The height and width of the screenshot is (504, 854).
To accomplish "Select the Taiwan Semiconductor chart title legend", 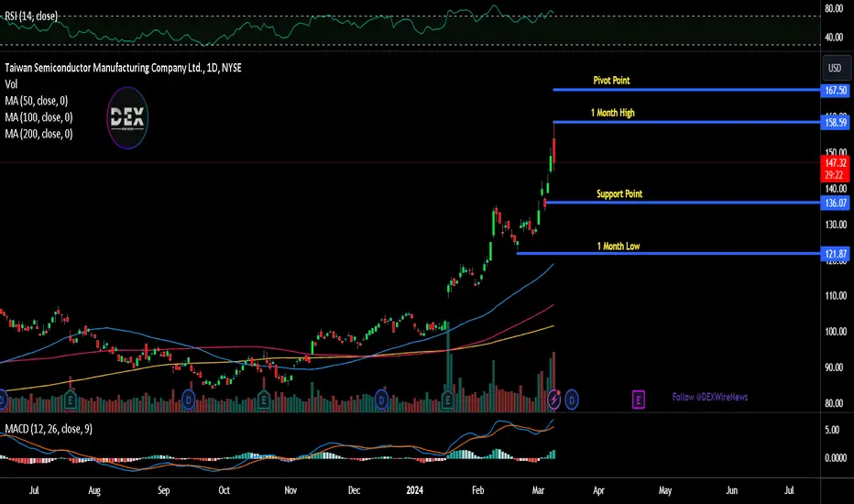I will click(x=123, y=68).
